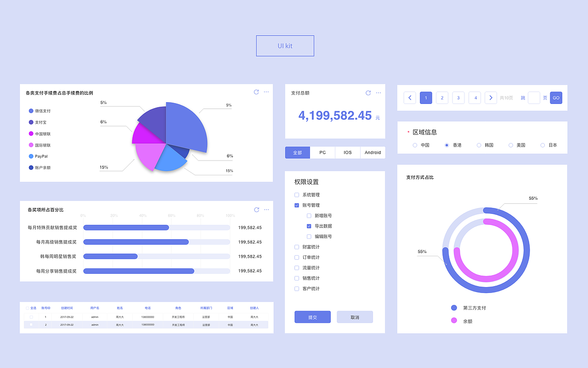Open the more options menu on 各奖项所占百分比 card

click(266, 209)
